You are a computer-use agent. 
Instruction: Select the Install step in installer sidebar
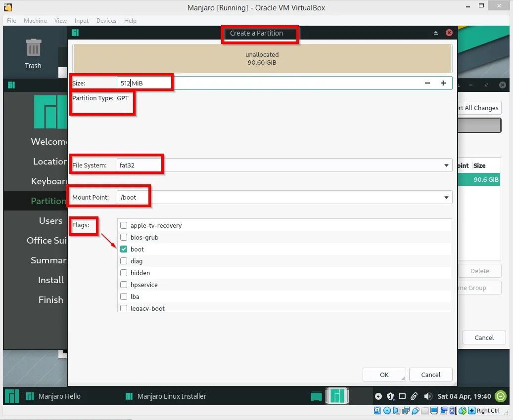click(51, 280)
